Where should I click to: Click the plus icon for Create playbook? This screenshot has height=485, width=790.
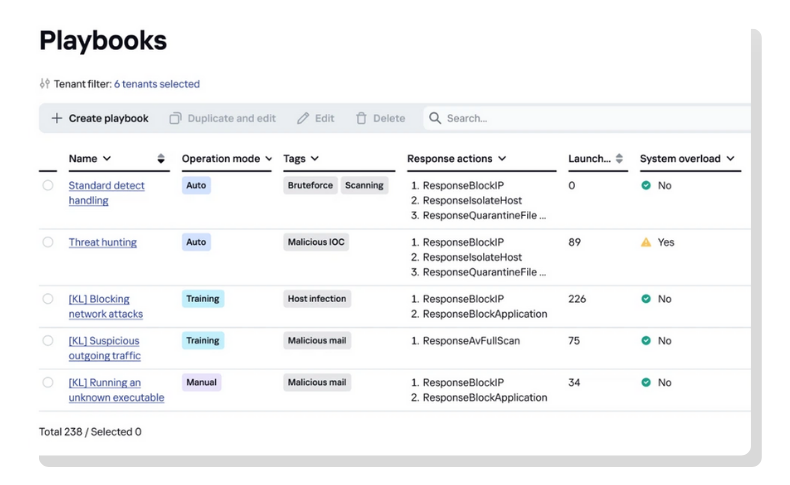[x=57, y=118]
